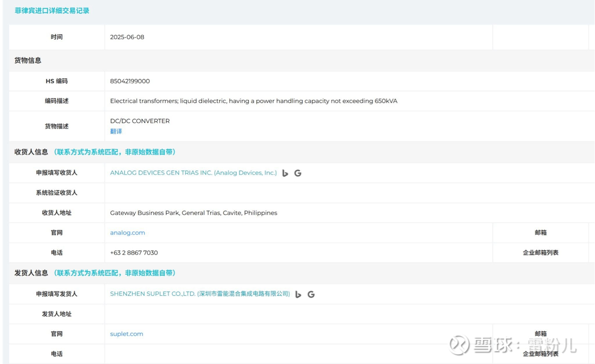Click the 货物信息 section header
Image resolution: width=595 pixels, height=364 pixels.
click(x=28, y=60)
